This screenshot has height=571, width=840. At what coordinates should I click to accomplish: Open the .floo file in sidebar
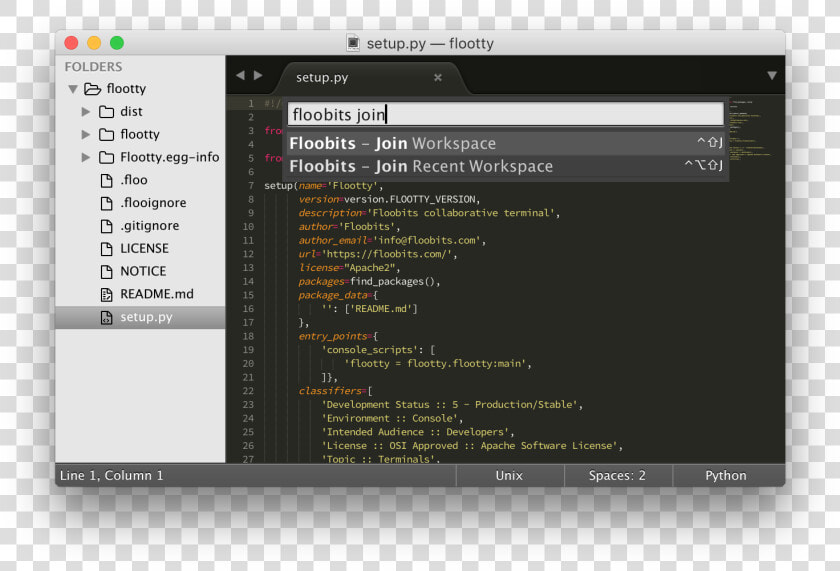134,180
